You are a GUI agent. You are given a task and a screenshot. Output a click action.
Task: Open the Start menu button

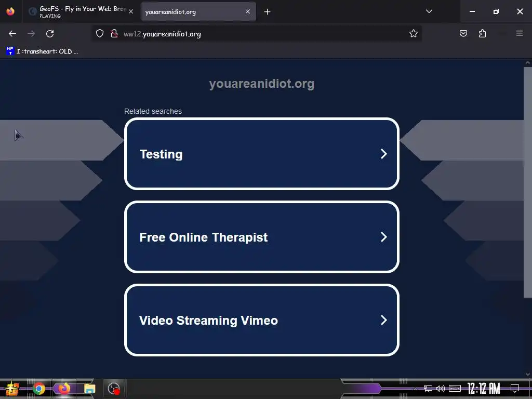point(12,389)
